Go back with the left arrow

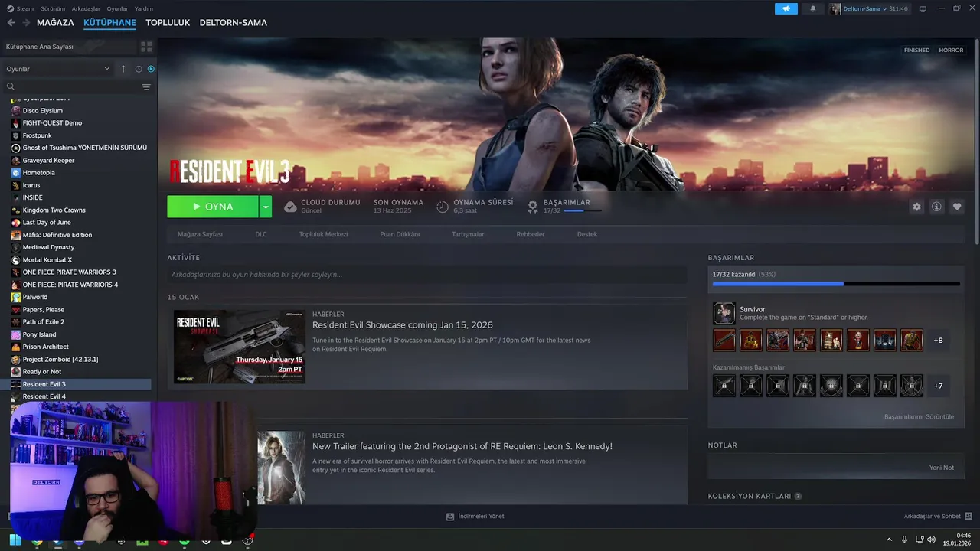pyautogui.click(x=11, y=23)
